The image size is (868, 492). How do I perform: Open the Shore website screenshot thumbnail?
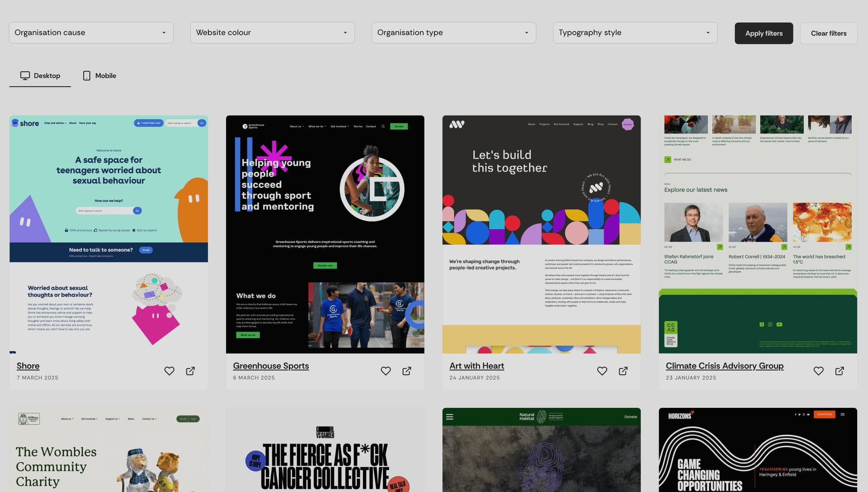click(108, 234)
